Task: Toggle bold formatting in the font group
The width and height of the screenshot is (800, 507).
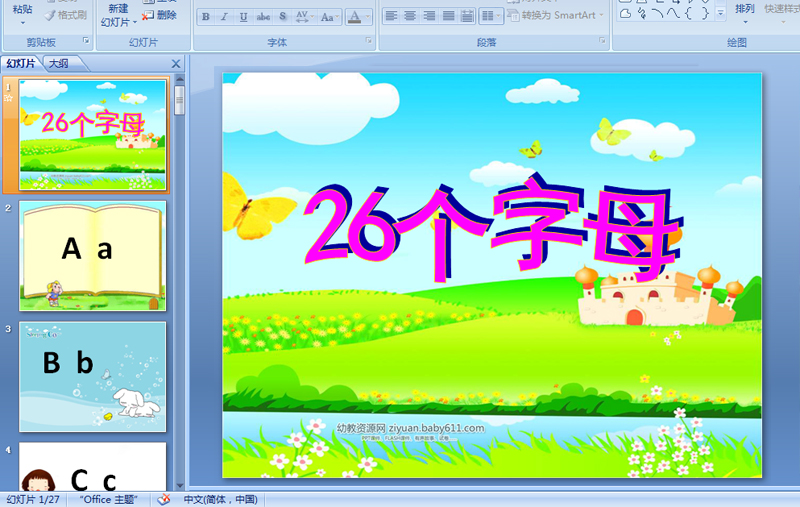Action: 205,17
